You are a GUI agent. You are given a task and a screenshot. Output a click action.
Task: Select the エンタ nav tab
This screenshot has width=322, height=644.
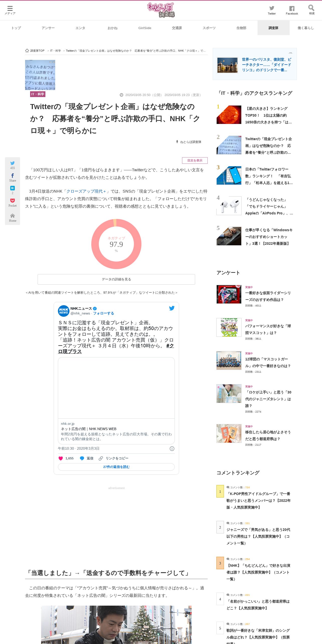tap(80, 28)
